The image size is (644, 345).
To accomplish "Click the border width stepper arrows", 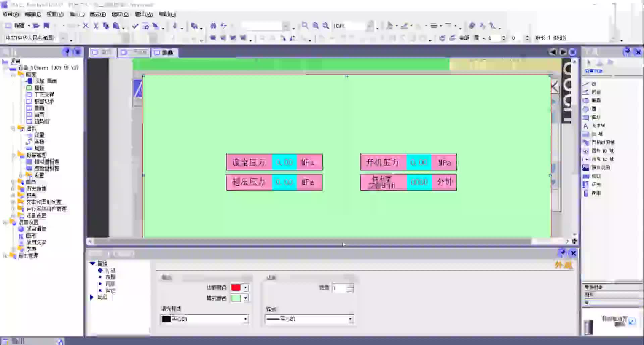I will [350, 288].
